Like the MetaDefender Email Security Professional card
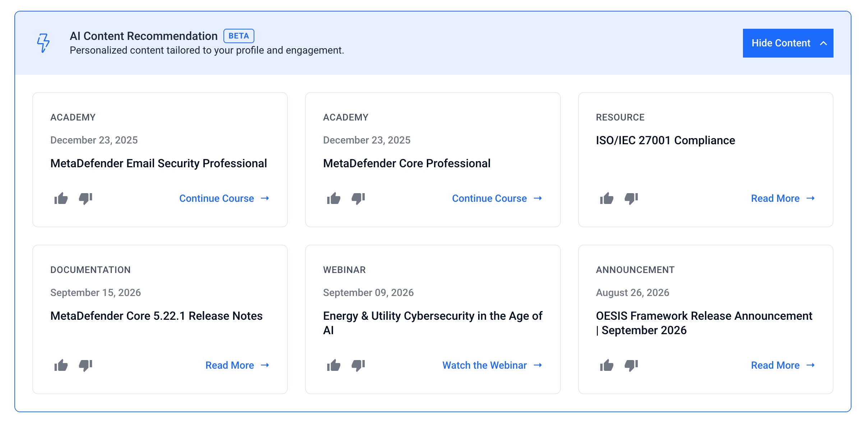 click(61, 198)
